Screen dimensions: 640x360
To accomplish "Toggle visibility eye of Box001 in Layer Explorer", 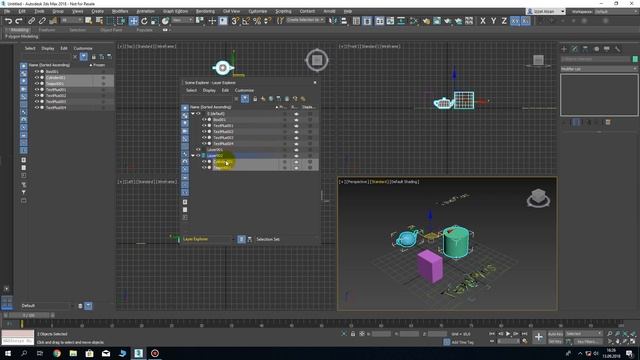I will coord(204,120).
